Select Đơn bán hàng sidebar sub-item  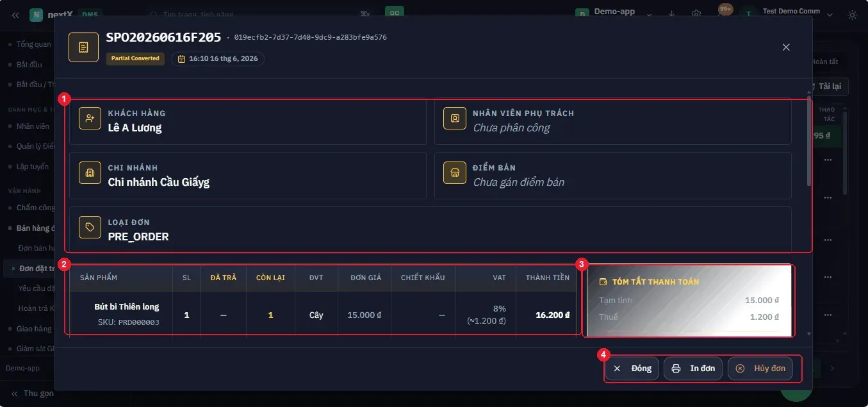point(37,248)
